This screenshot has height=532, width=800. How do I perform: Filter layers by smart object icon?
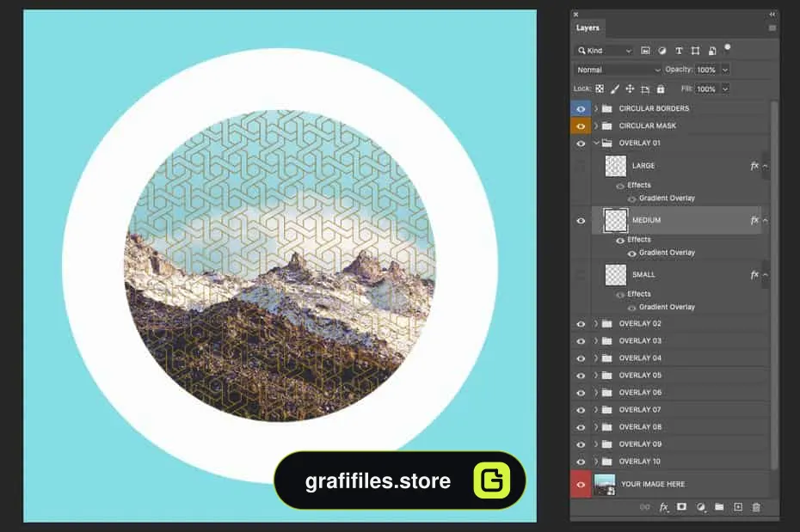(x=712, y=51)
